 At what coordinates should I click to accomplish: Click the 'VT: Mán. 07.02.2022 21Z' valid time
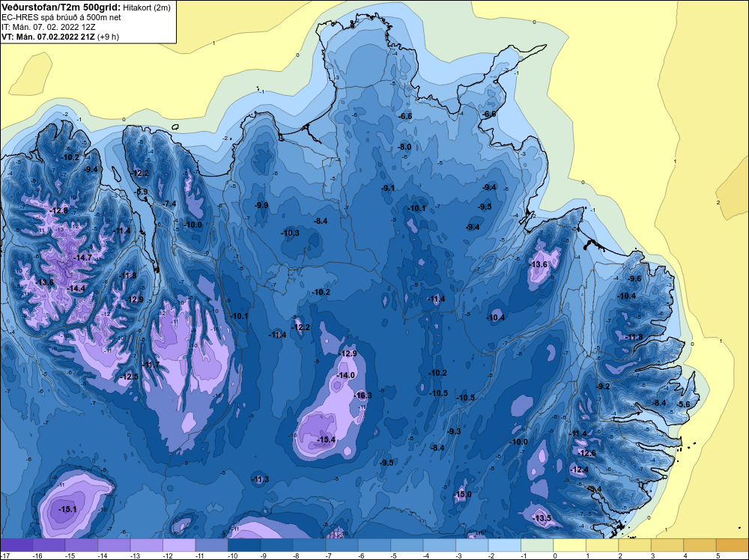point(48,36)
